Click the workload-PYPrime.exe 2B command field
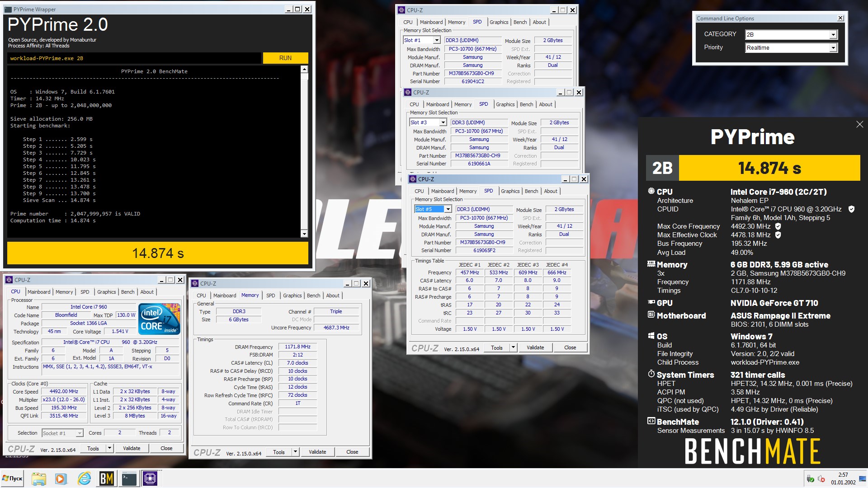The image size is (868, 488). (x=135, y=58)
